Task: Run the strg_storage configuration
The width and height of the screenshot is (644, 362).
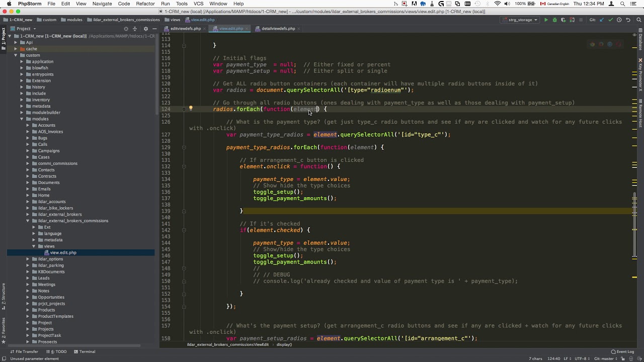Action: click(546, 20)
